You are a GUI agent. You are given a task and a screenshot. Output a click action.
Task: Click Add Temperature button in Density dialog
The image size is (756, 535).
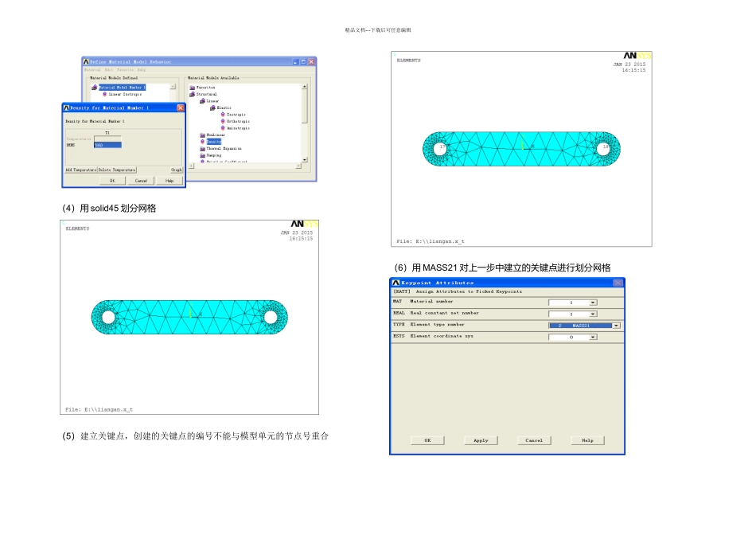tap(80, 170)
